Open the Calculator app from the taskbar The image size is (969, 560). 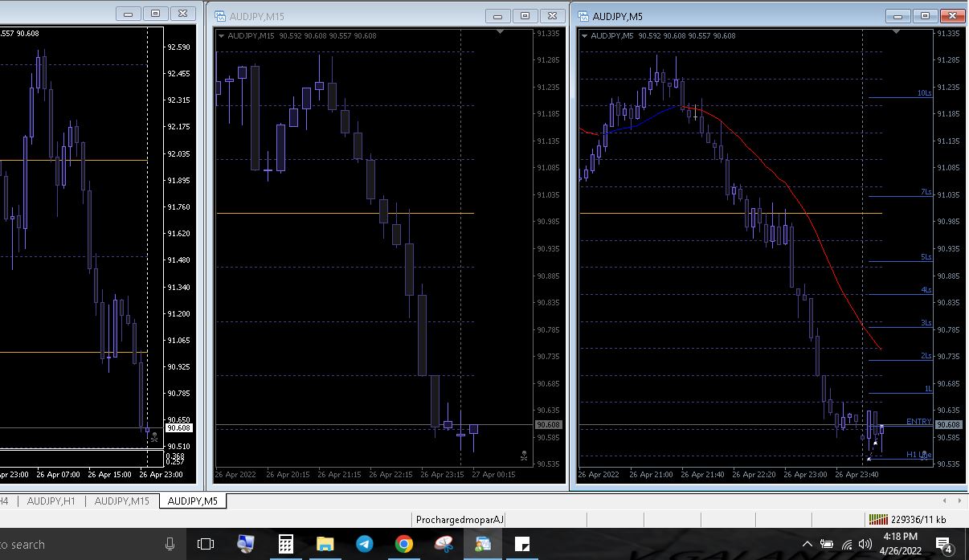[285, 544]
